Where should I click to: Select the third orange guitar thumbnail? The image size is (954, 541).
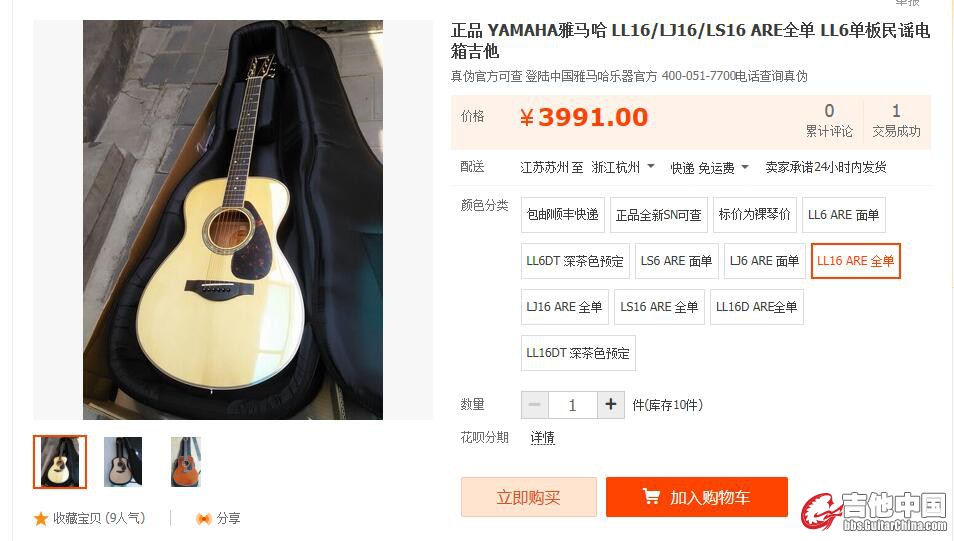[x=186, y=462]
